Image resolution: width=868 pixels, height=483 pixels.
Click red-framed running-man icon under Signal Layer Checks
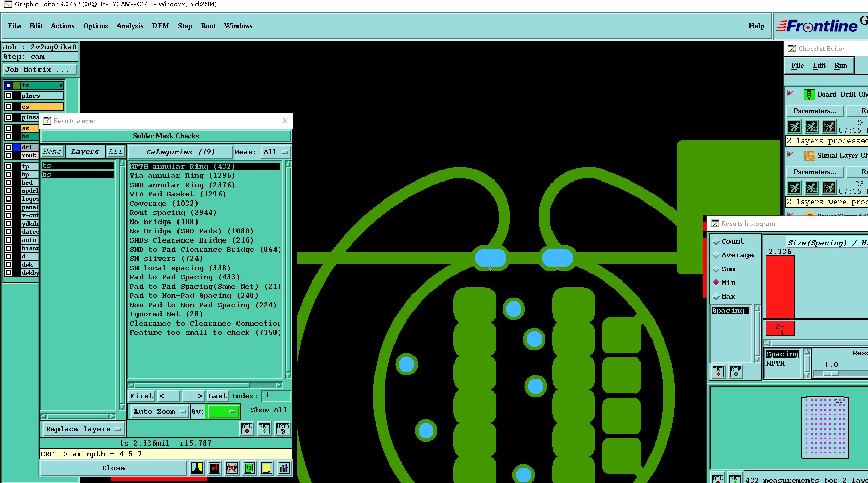click(830, 188)
